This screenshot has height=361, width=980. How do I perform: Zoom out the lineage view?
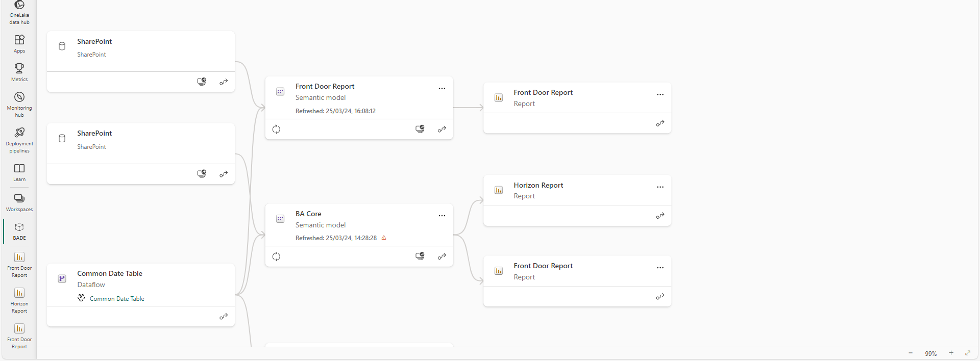(911, 353)
